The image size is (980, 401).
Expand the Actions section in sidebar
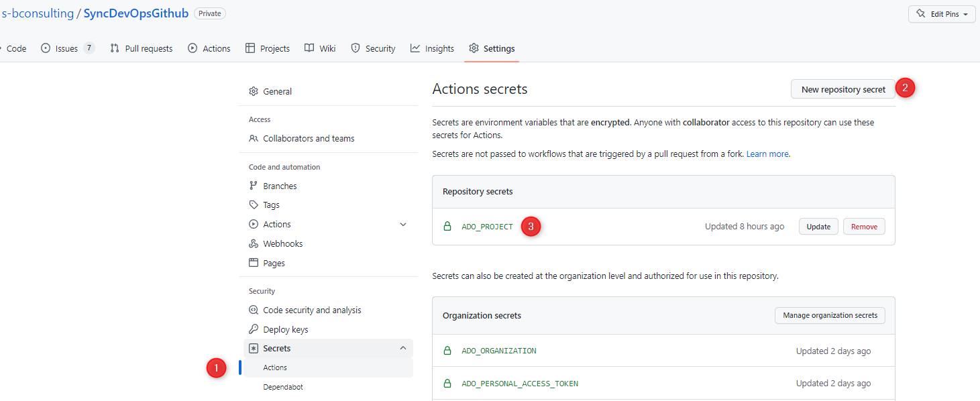coord(402,224)
